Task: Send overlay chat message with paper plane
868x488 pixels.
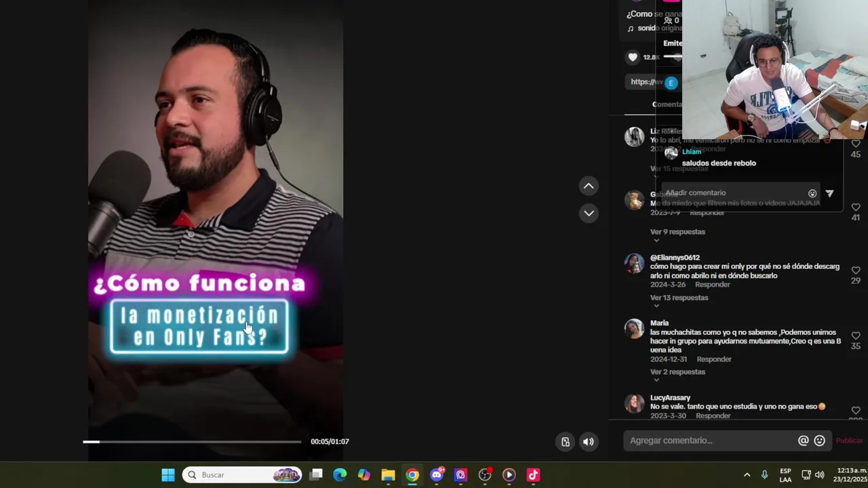Action: click(829, 193)
